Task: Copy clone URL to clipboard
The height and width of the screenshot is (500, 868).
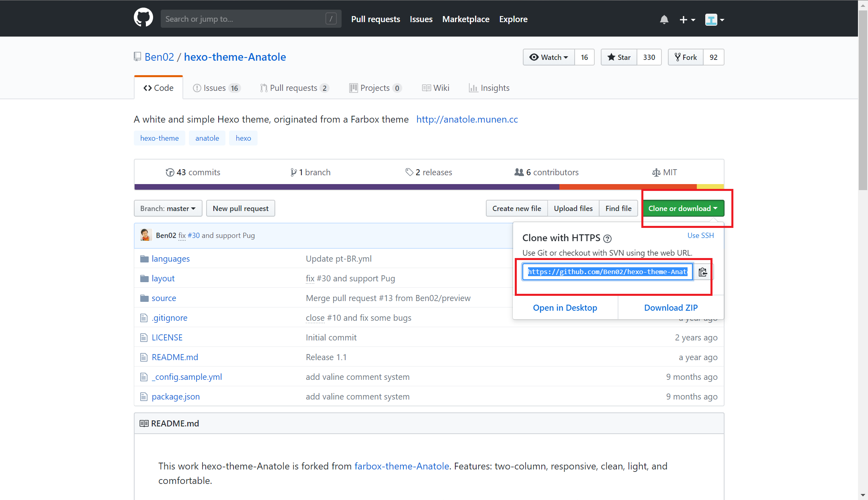Action: tap(702, 272)
